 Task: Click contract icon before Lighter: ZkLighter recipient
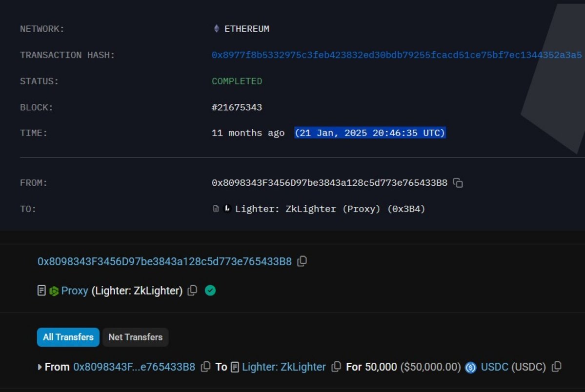click(x=235, y=367)
